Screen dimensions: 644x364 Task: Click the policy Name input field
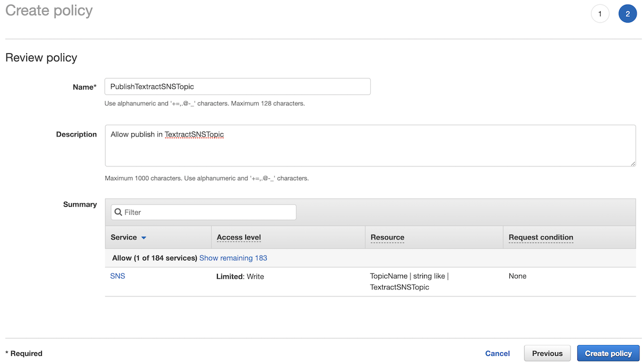click(238, 86)
